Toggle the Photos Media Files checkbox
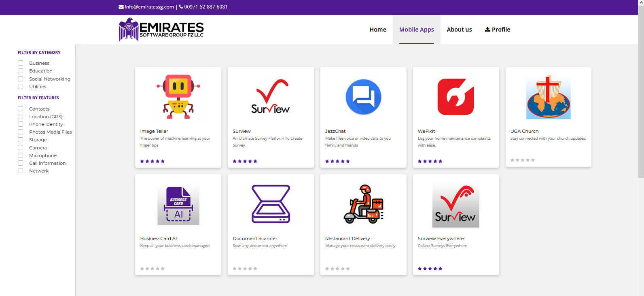The height and width of the screenshot is (296, 644). [20, 132]
